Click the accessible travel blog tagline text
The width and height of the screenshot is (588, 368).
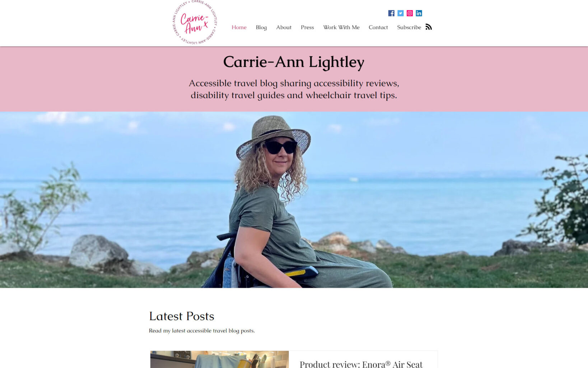pyautogui.click(x=294, y=89)
